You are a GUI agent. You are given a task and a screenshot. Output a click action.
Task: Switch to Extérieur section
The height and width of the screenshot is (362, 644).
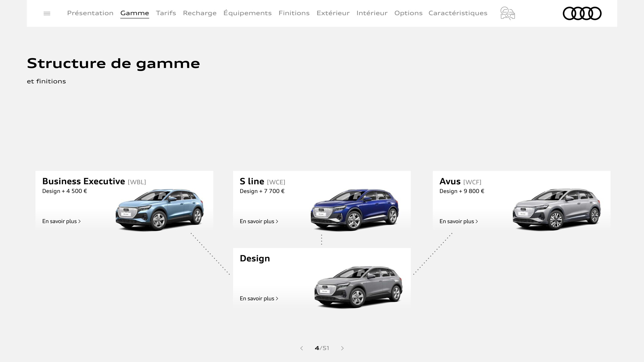pos(333,13)
